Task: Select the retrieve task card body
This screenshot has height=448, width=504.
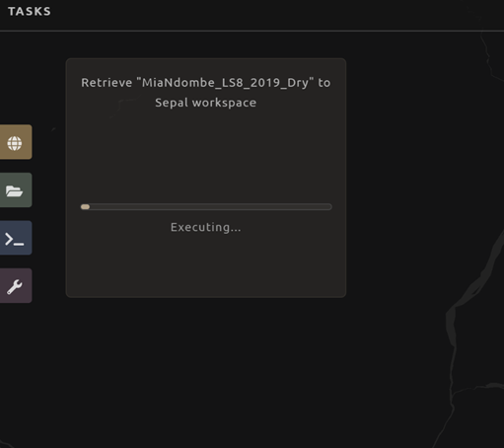Action: [x=206, y=178]
